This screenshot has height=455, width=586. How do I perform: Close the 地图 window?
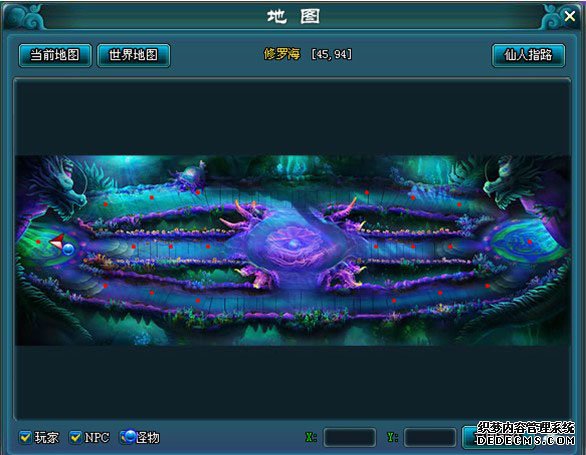pyautogui.click(x=570, y=16)
